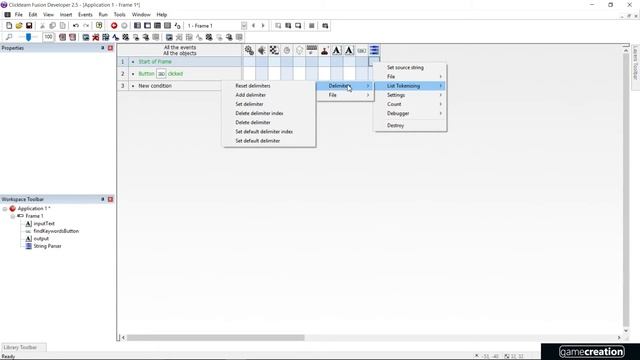Click the Open file folder icon
640x360 pixels.
click(19, 25)
